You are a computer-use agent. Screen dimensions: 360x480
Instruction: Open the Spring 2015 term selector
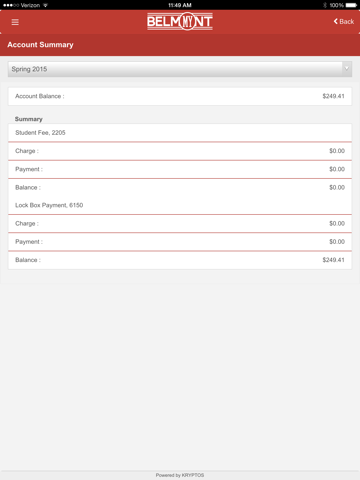[180, 69]
